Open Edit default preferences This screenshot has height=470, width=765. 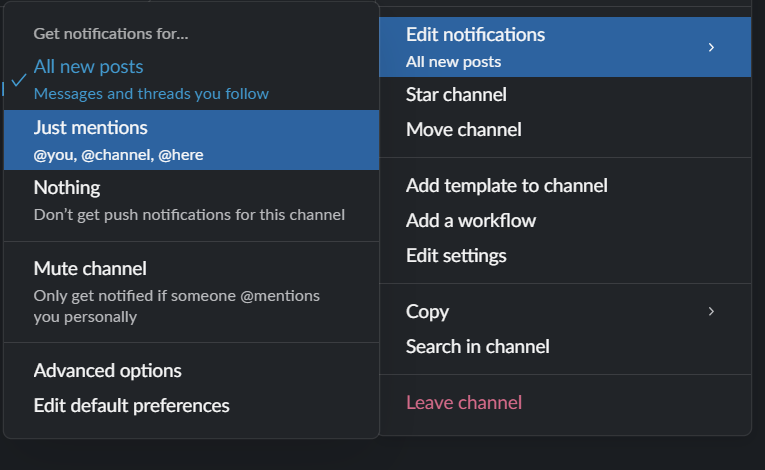(x=131, y=406)
